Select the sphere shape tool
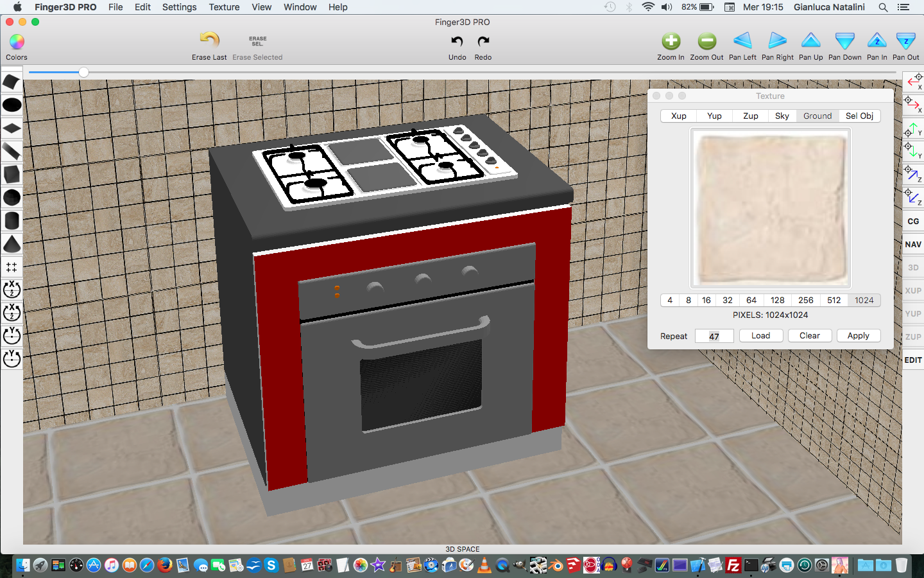This screenshot has height=578, width=924. pyautogui.click(x=12, y=197)
